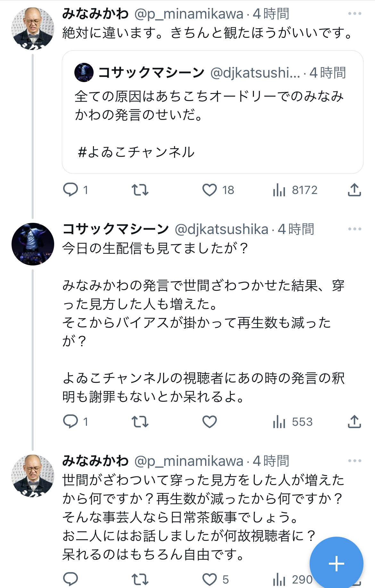This screenshot has width=375, height=588.
Task: Retweet the first みなみかわ tweet
Action: click(x=140, y=190)
